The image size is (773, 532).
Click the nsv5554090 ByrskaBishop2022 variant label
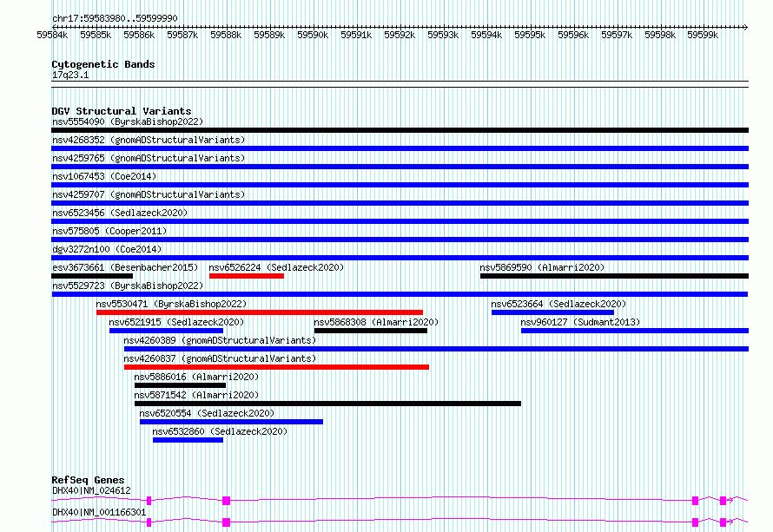tap(128, 122)
